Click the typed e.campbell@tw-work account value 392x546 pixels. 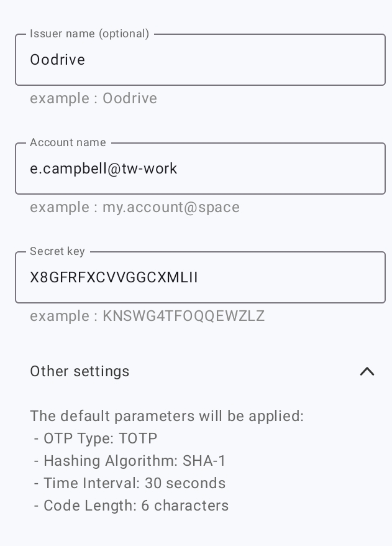click(104, 169)
